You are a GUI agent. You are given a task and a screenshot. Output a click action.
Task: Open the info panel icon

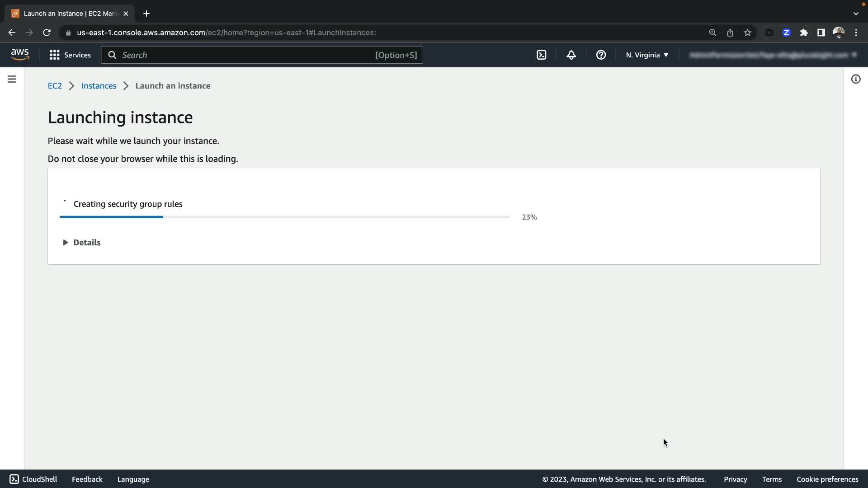855,79
